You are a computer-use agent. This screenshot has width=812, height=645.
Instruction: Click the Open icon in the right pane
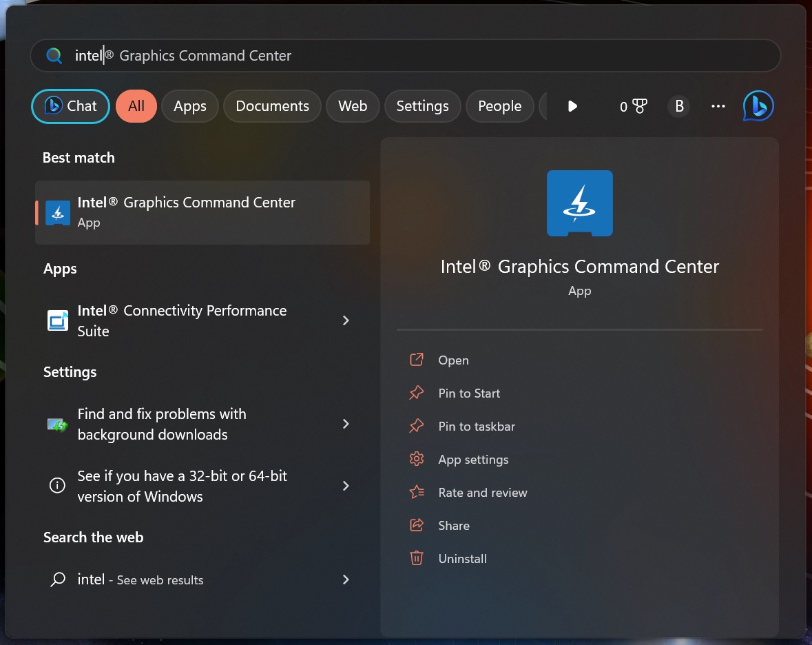tap(416, 359)
